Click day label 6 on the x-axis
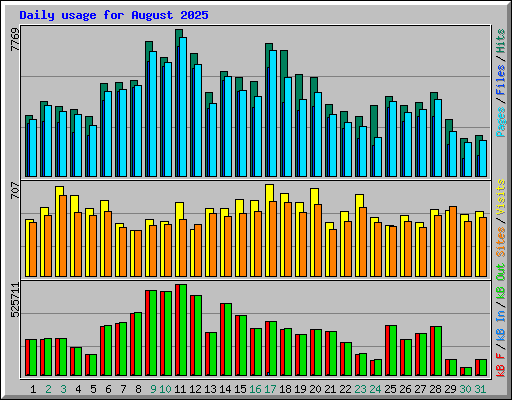The height and width of the screenshot is (400, 512). [108, 389]
